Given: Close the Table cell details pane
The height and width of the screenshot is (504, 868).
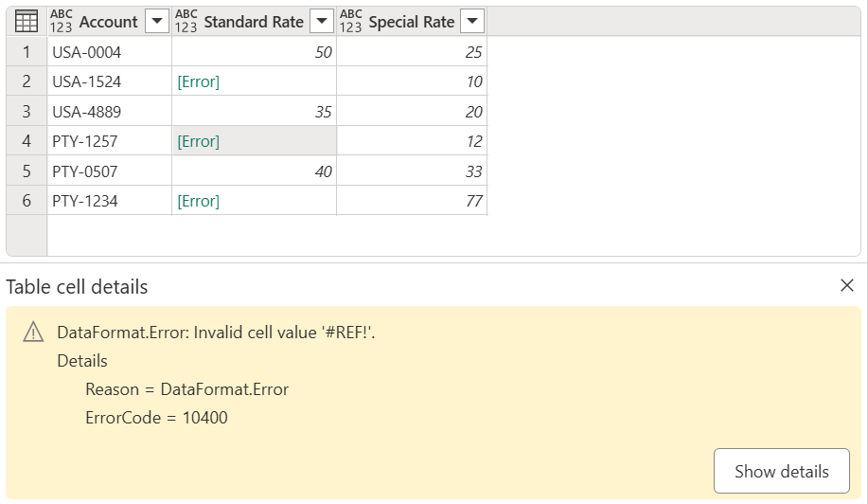Looking at the screenshot, I should pos(847,286).
